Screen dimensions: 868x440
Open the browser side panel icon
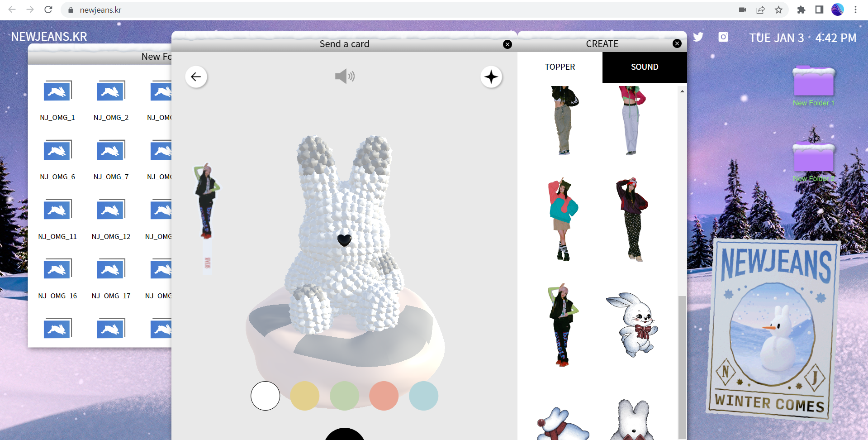pos(819,10)
